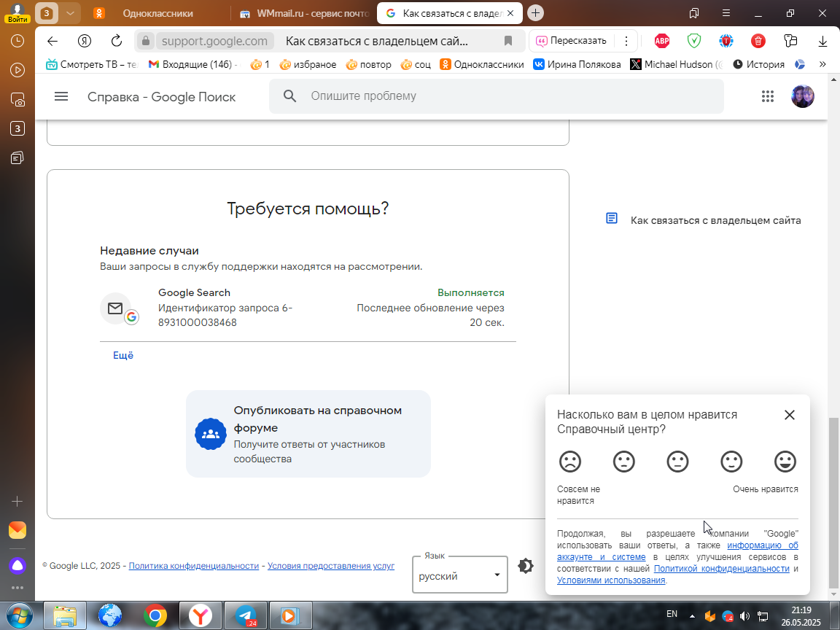This screenshot has height=630, width=840.
Task: Launch the Alice assistant icon in the sidebar
Action: 17,565
